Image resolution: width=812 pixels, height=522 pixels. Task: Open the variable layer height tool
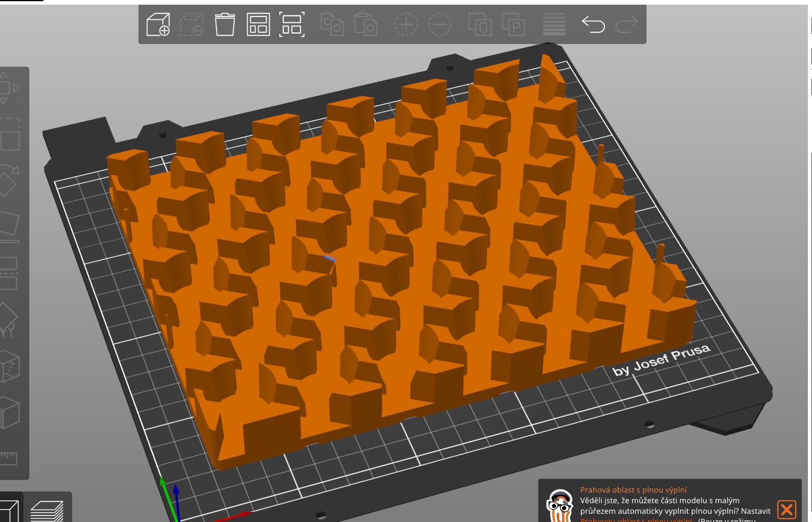(x=554, y=25)
